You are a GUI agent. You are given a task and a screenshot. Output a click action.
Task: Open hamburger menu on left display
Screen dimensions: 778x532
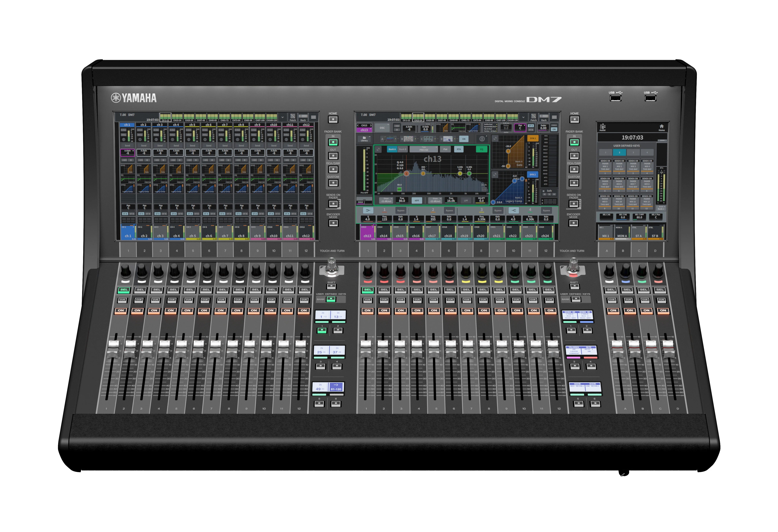click(313, 117)
